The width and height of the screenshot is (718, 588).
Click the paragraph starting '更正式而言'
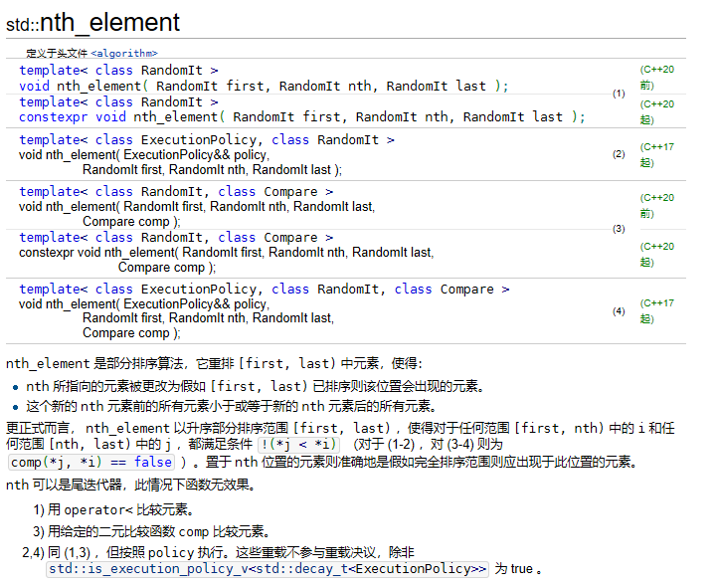pos(340,445)
